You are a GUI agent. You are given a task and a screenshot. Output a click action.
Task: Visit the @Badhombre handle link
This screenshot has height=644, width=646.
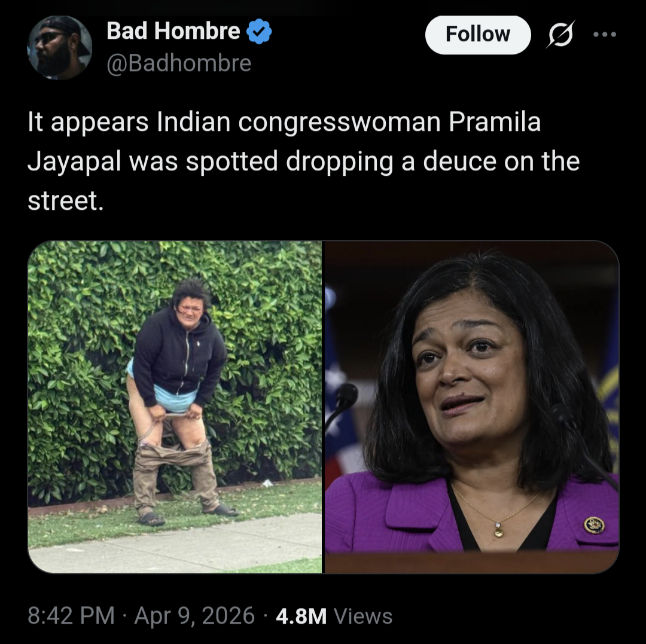coord(179,63)
